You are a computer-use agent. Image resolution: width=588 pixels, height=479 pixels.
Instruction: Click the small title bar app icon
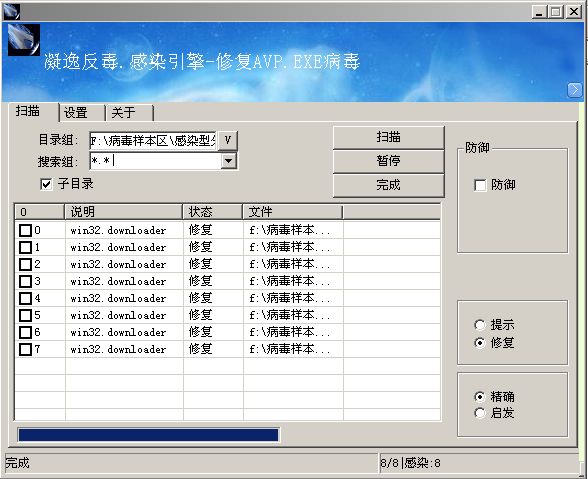(12, 12)
